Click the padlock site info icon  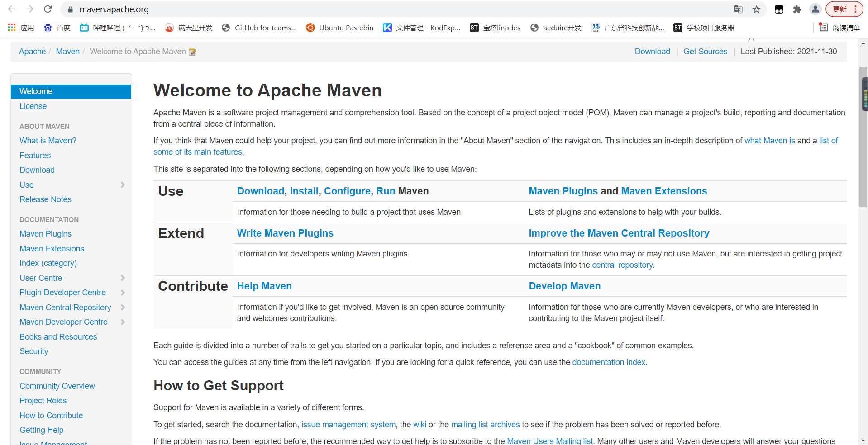coord(70,9)
